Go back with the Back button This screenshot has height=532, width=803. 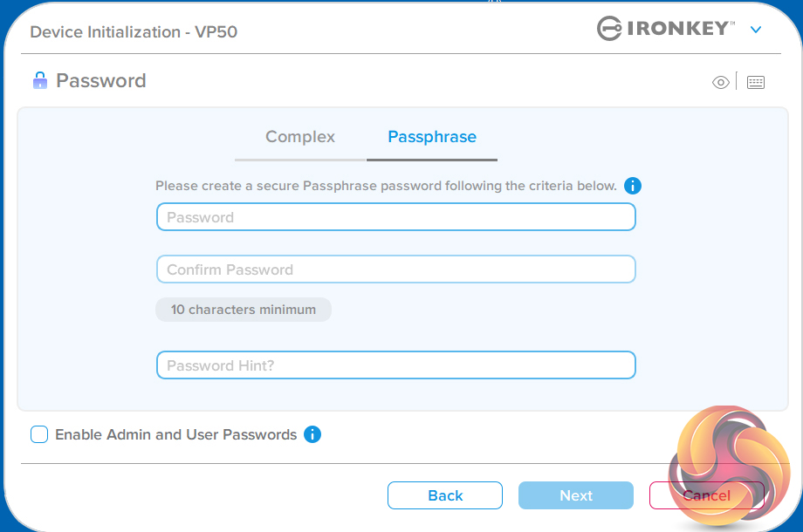point(445,495)
